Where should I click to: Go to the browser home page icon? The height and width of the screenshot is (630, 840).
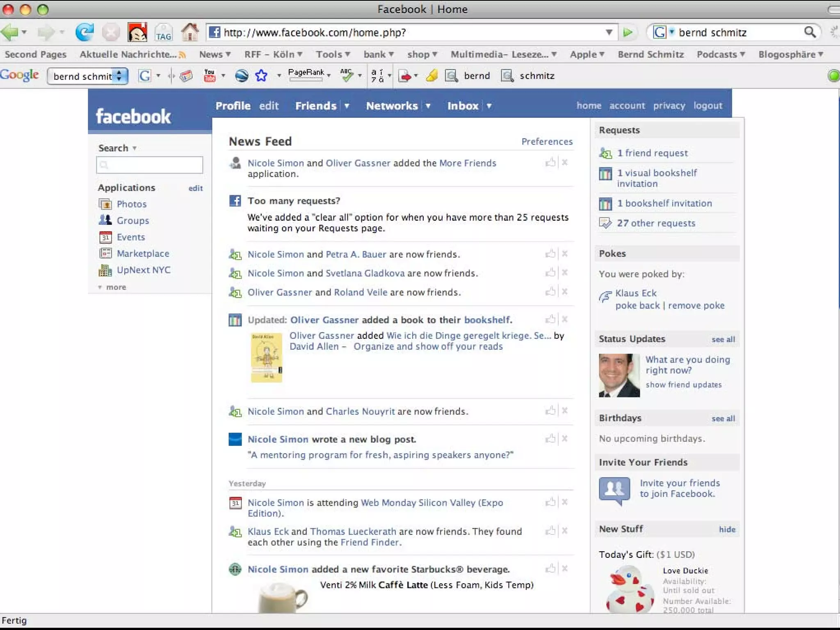coord(190,32)
